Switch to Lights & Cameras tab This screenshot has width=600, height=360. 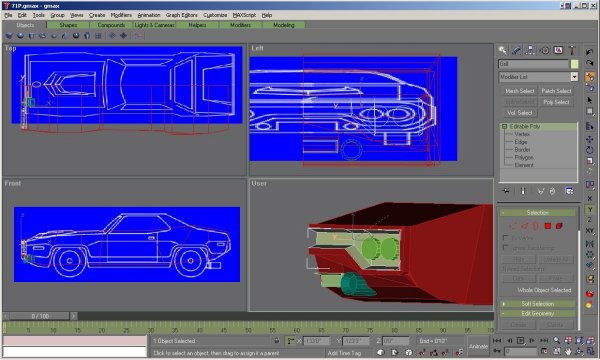point(154,25)
